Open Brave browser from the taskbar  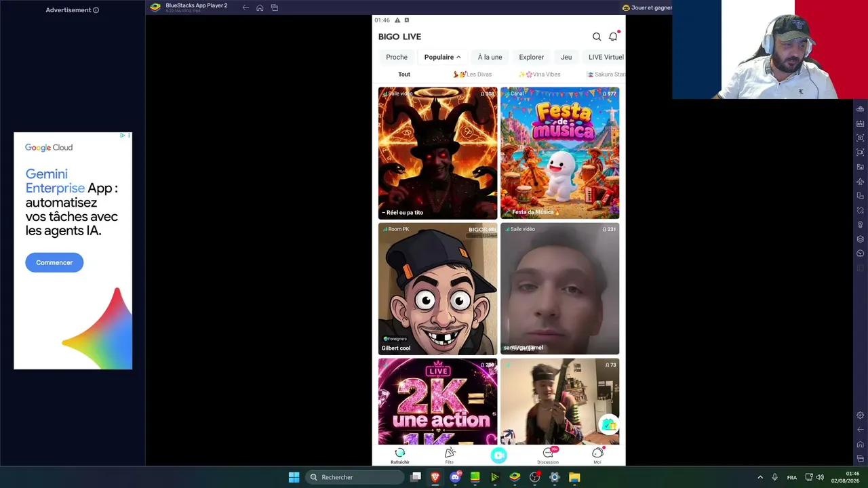(435, 477)
